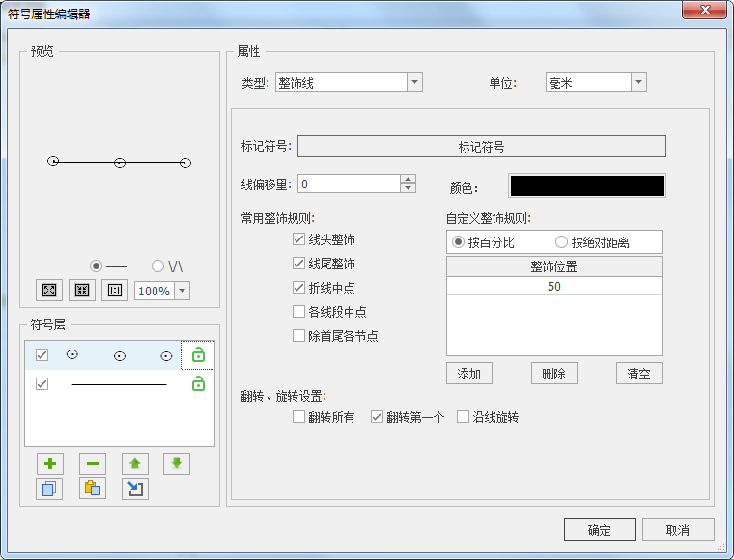Enable the 各线段中点 checkbox
Screen dimensions: 734x560
coord(299,312)
